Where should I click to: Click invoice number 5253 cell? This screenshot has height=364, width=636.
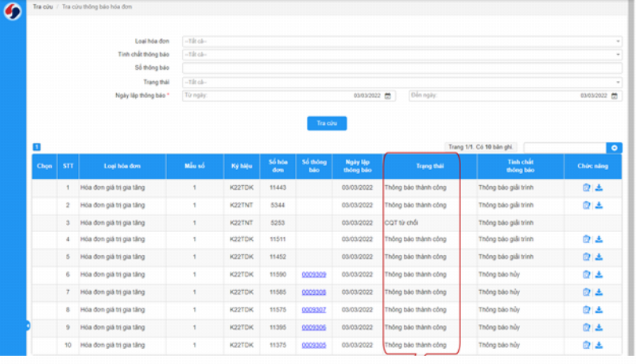point(277,223)
